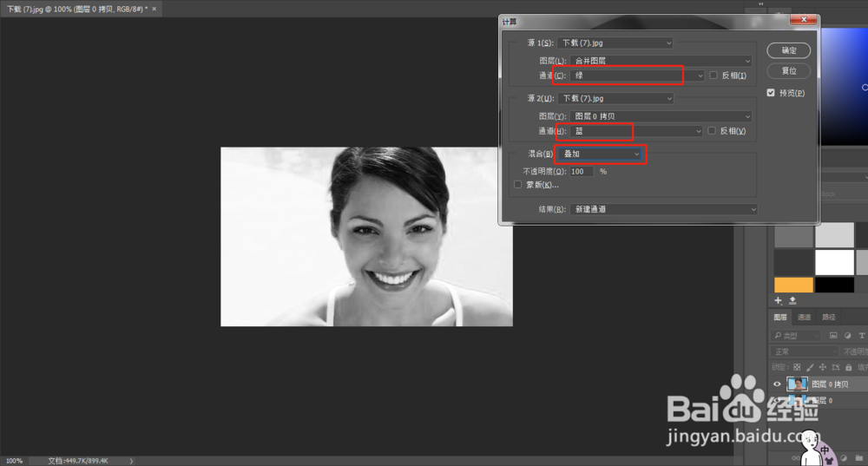
Task: Enable the 蒙版(K) checkbox
Action: click(517, 184)
